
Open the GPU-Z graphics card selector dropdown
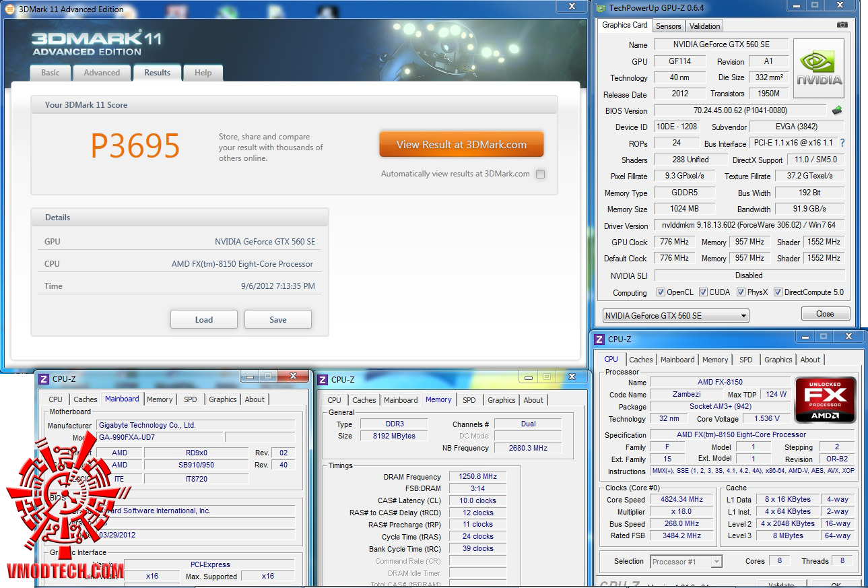(x=675, y=315)
